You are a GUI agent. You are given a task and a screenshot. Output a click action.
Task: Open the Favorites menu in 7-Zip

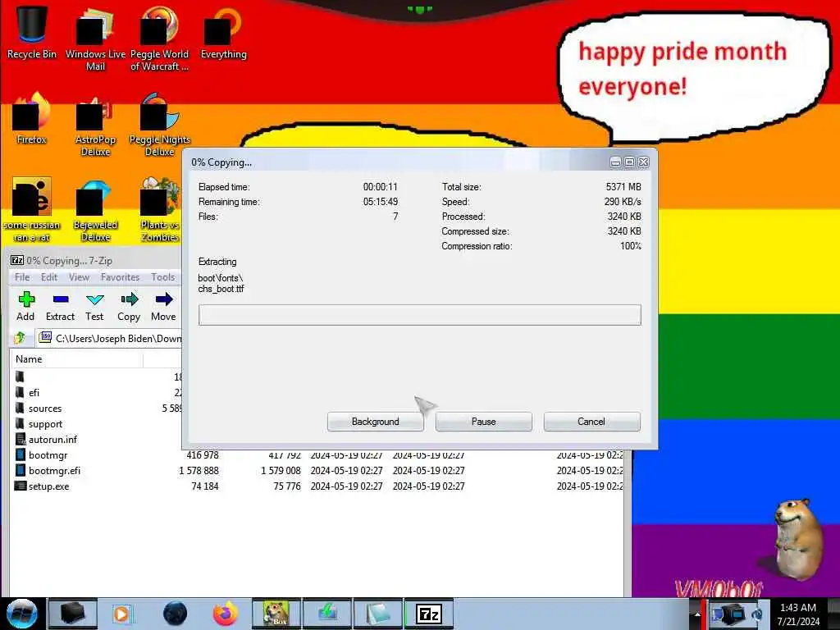(120, 277)
